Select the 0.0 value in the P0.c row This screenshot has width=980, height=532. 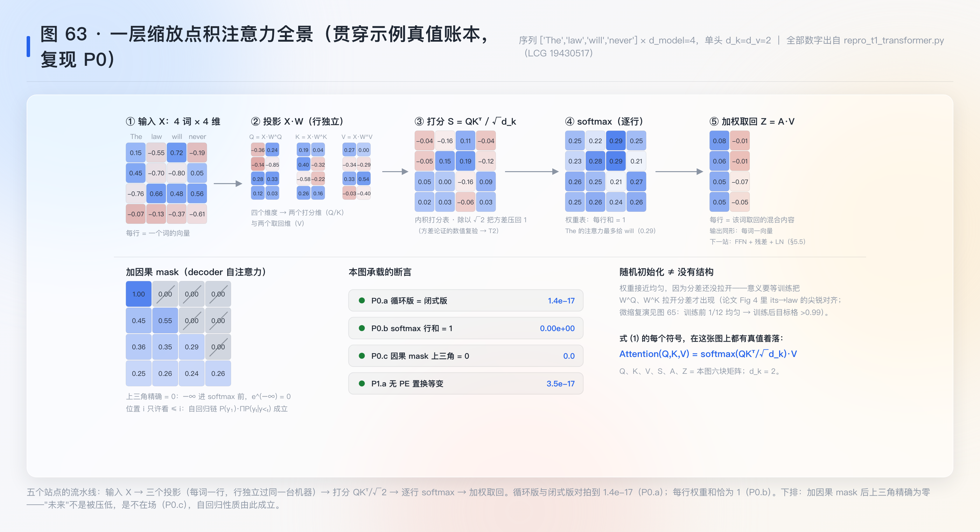click(569, 356)
